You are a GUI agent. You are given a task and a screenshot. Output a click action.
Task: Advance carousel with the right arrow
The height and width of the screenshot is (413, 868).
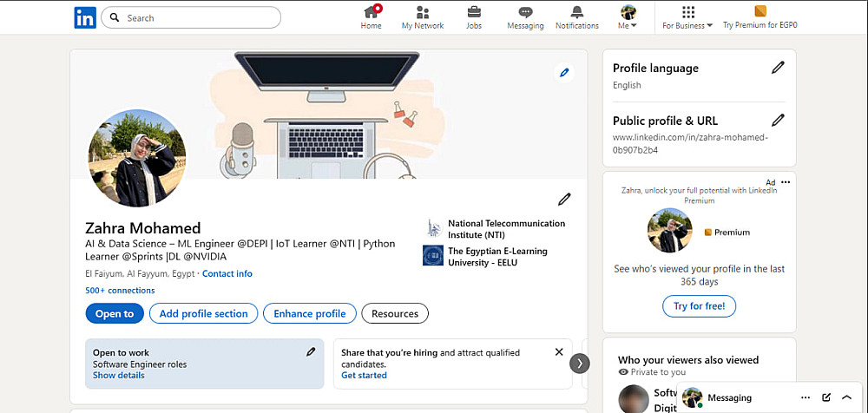pos(580,364)
